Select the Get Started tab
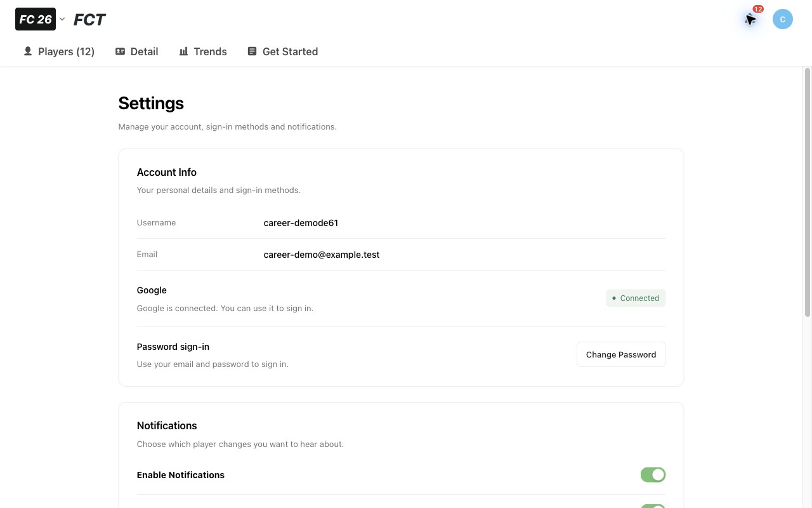The height and width of the screenshot is (508, 812). point(283,51)
